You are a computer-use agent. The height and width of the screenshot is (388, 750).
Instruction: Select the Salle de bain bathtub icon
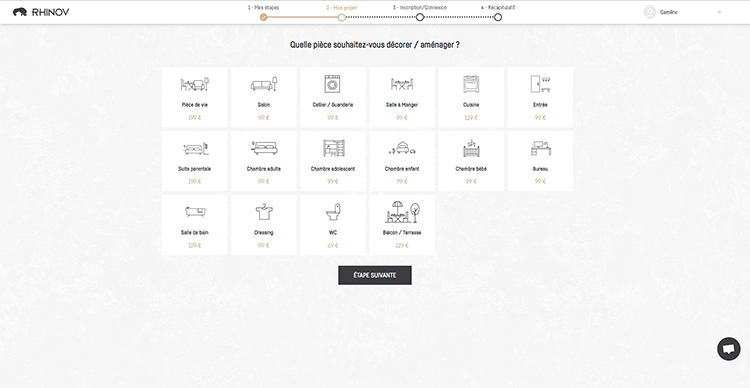pyautogui.click(x=195, y=212)
